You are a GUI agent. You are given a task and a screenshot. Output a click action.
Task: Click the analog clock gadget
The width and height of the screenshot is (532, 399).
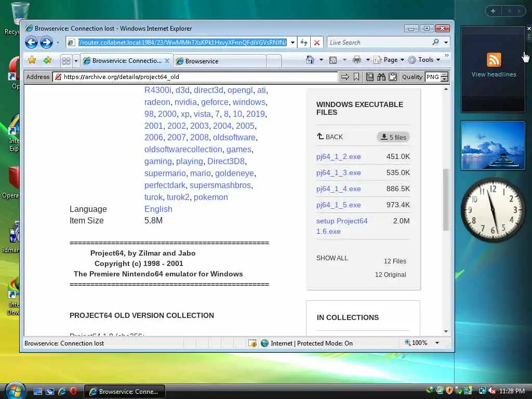[493, 210]
